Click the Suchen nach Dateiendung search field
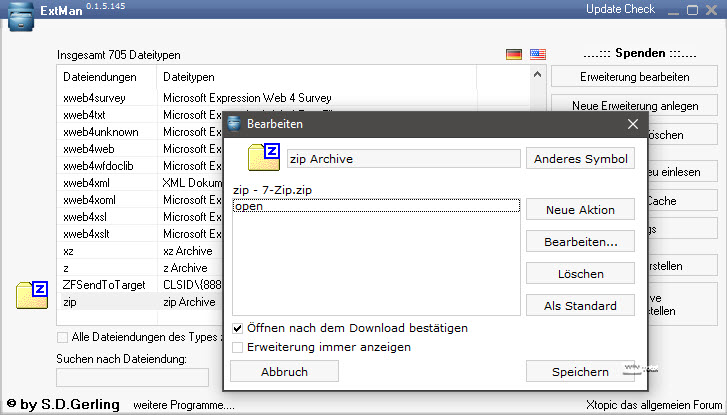The image size is (727, 415). [x=133, y=377]
